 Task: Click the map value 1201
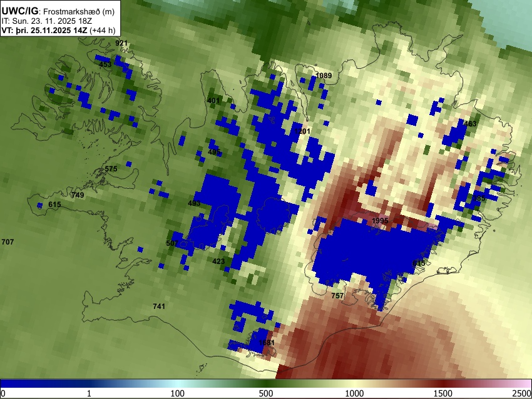[302, 131]
